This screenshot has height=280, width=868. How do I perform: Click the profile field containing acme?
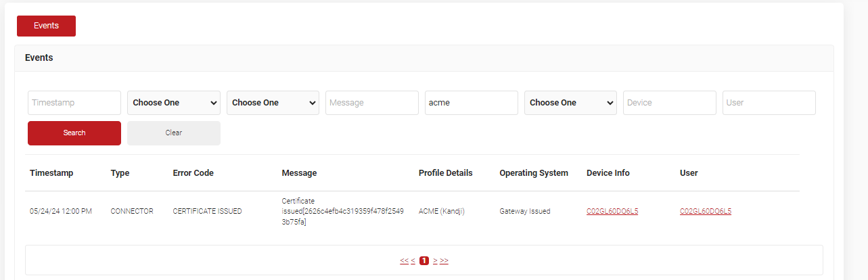(x=471, y=103)
